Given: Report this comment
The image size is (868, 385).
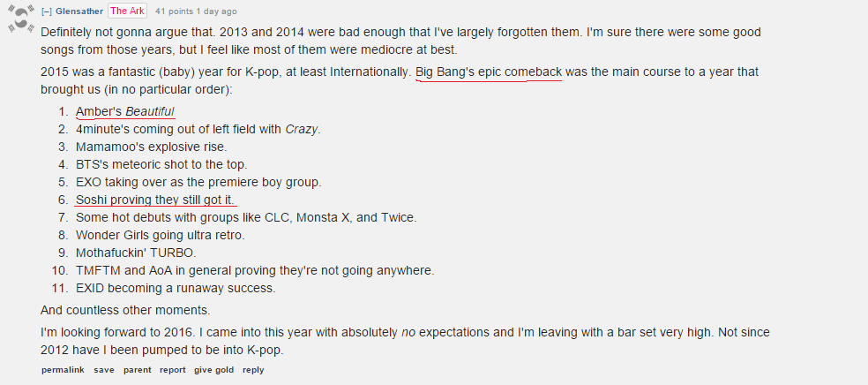Looking at the screenshot, I should pyautogui.click(x=173, y=370).
